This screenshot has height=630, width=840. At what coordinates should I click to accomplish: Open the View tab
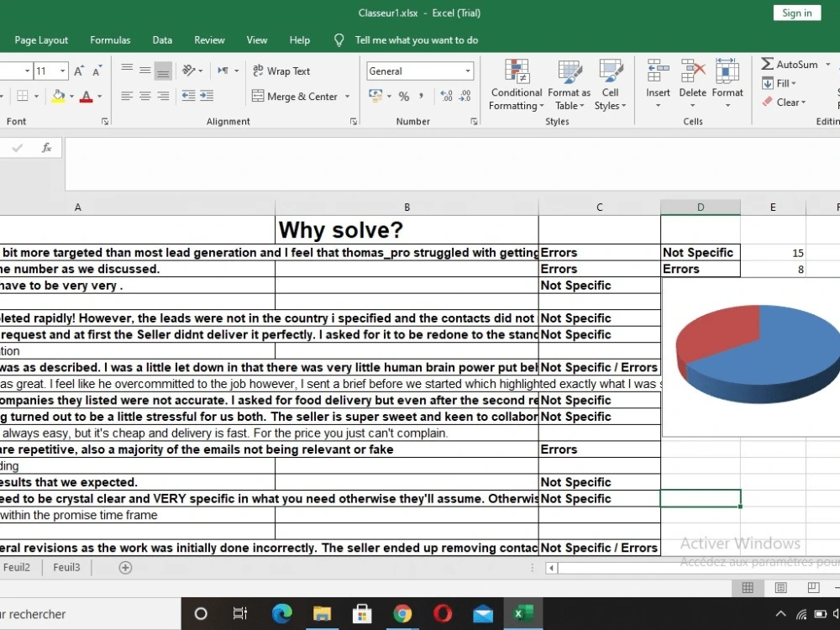tap(257, 40)
